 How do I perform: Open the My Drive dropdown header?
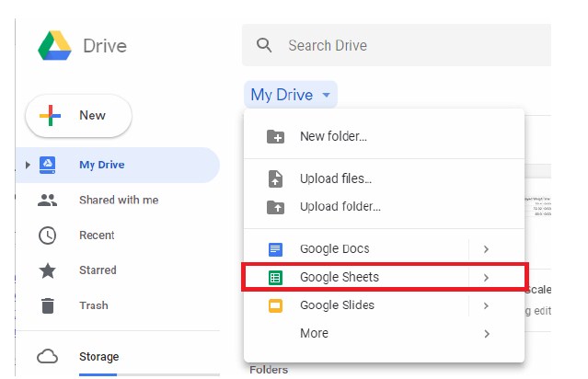pyautogui.click(x=291, y=95)
